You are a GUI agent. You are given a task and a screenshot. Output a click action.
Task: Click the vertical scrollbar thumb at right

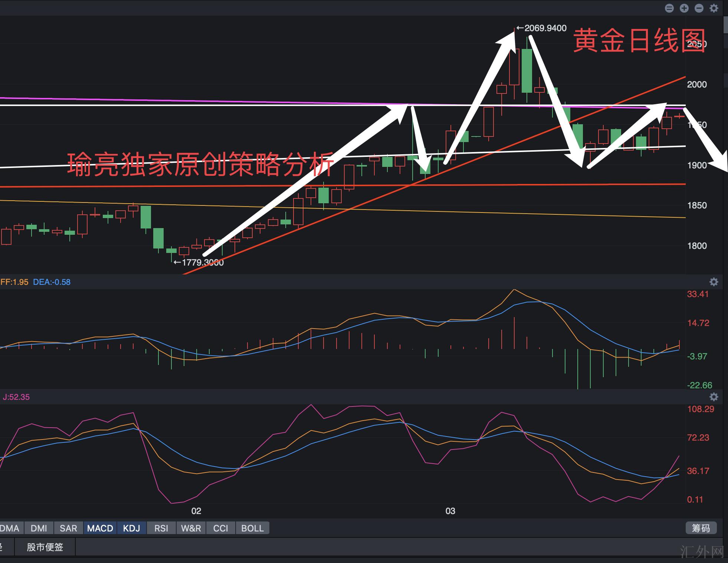[726, 24]
